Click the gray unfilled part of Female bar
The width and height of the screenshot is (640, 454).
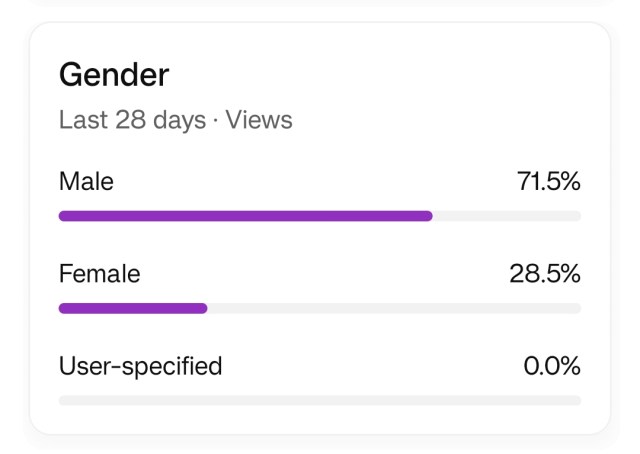point(394,308)
